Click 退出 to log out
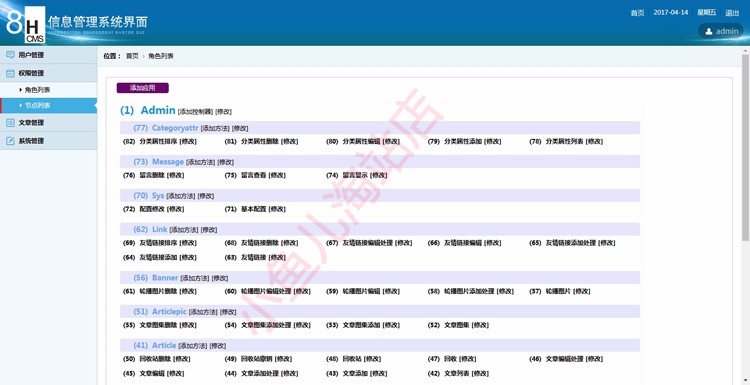750x385 pixels. [732, 13]
